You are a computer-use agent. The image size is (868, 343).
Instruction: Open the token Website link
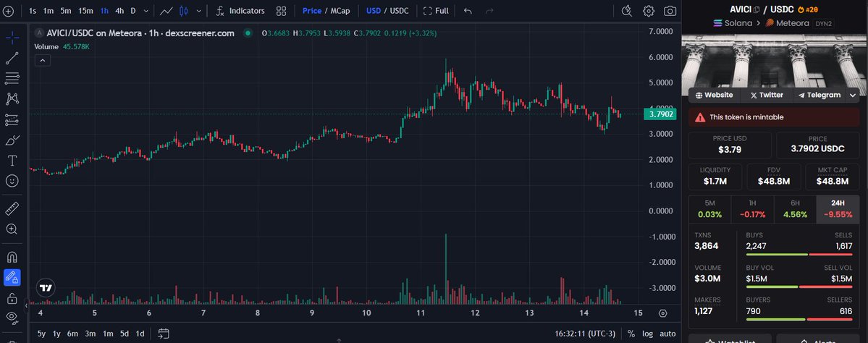click(x=714, y=95)
